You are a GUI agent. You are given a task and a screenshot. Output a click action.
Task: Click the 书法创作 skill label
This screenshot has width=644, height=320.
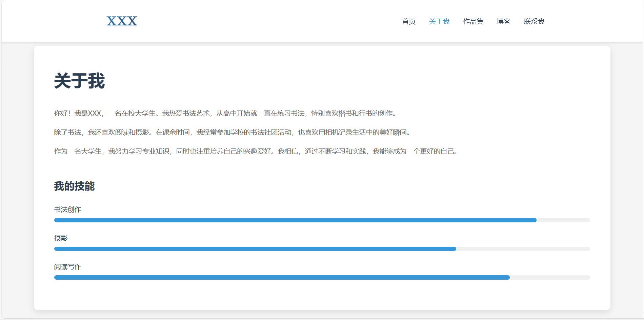(x=68, y=209)
